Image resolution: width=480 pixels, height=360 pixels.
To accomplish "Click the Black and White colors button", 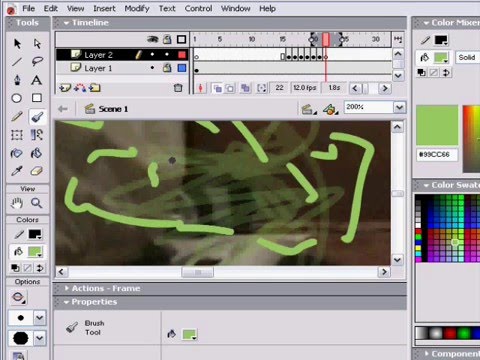I will (x=15, y=268).
